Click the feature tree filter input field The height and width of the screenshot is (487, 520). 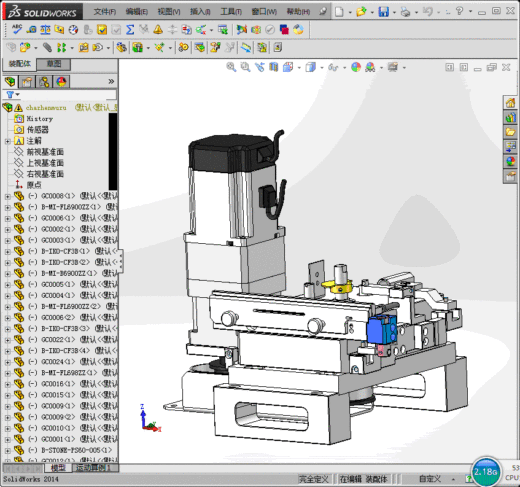pyautogui.click(x=68, y=95)
